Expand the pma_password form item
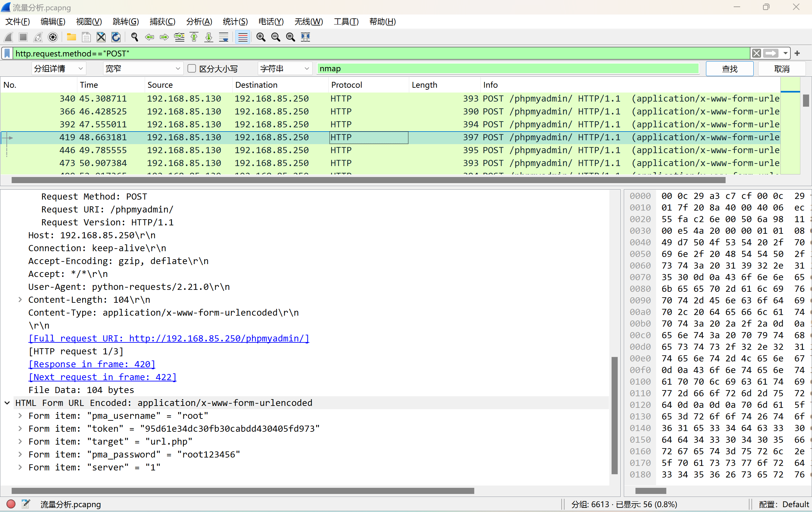This screenshot has width=812, height=512. coord(20,454)
